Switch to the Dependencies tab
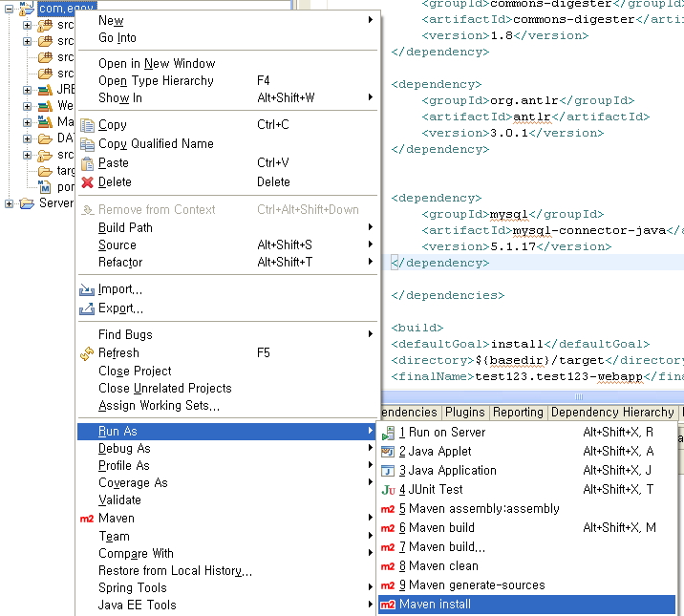The width and height of the screenshot is (684, 616). [x=410, y=413]
